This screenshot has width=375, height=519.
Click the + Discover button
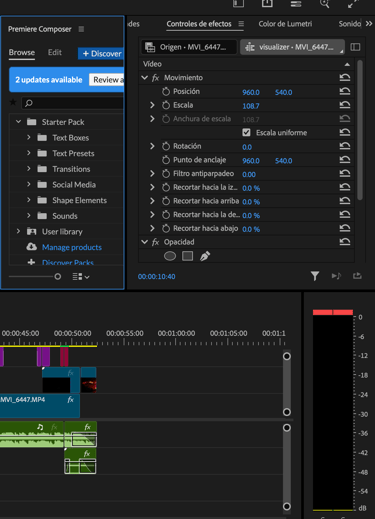coord(101,53)
